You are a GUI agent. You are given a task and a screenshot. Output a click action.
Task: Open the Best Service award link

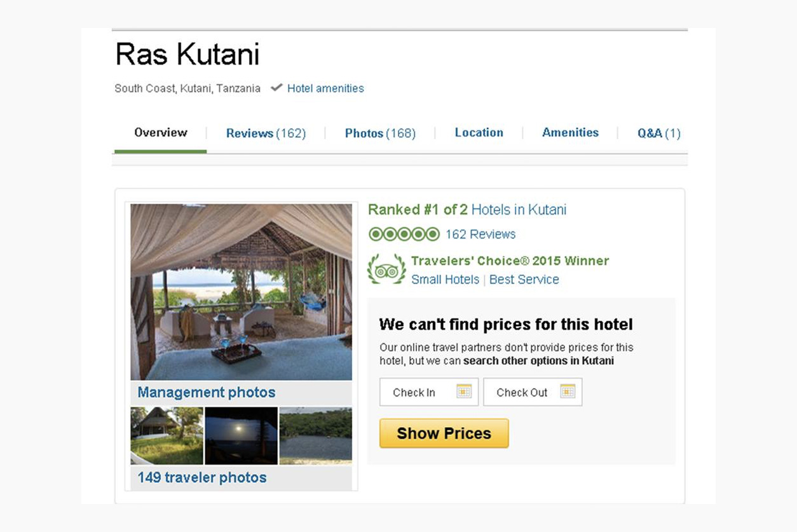[524, 280]
